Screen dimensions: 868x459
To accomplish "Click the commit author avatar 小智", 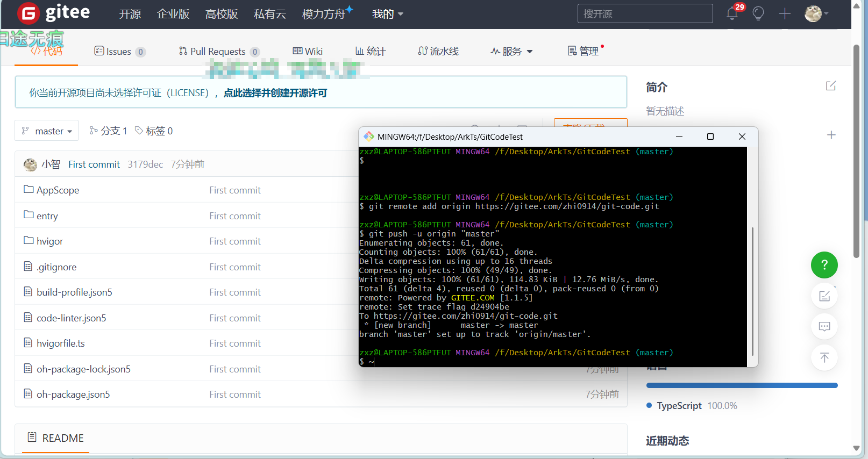I will pyautogui.click(x=30, y=164).
